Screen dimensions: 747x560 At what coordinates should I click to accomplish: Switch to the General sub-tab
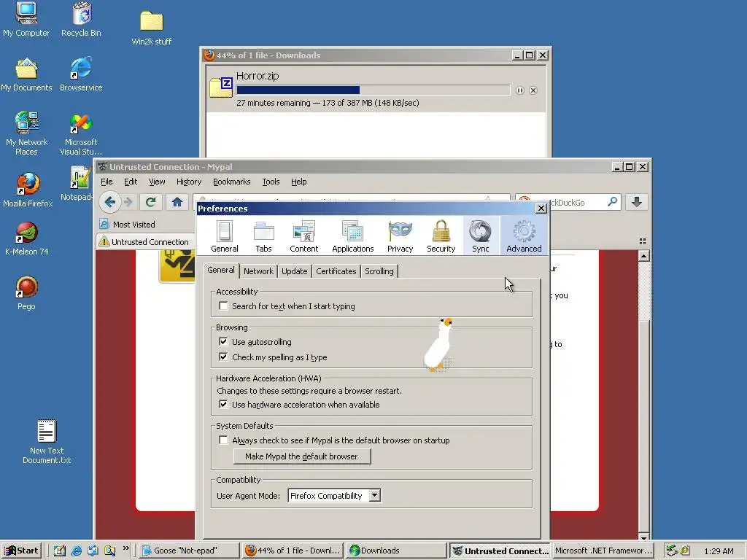[x=221, y=270]
